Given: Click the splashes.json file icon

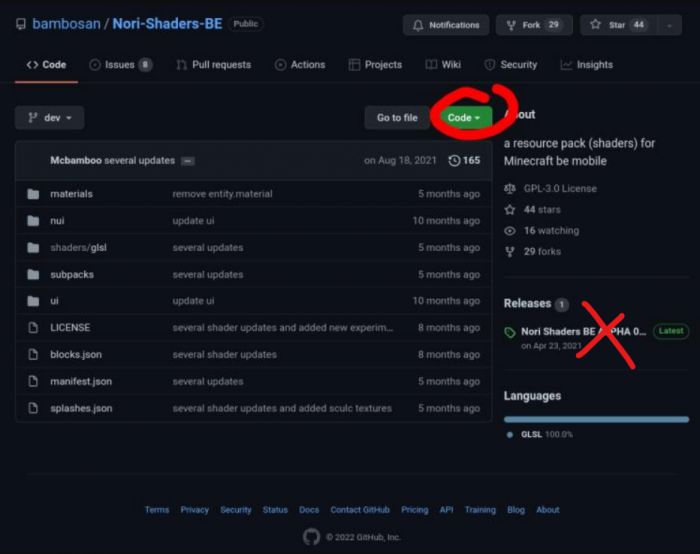Looking at the screenshot, I should point(33,408).
